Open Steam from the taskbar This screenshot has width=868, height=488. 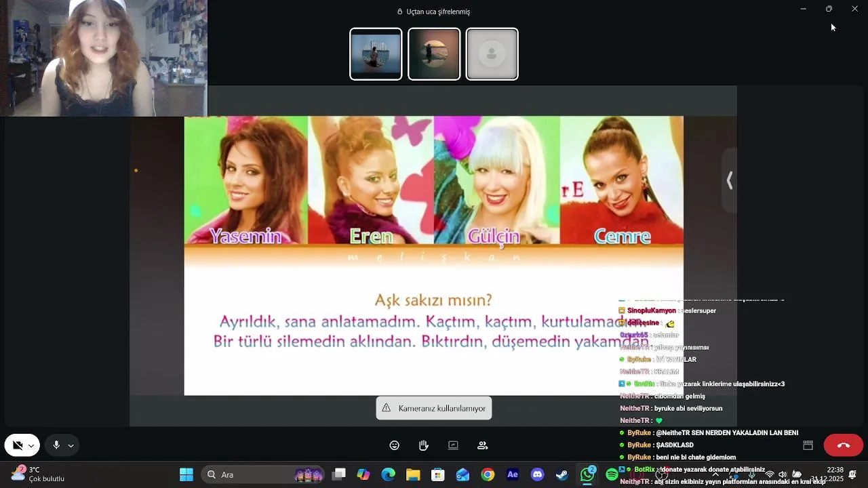point(562,474)
